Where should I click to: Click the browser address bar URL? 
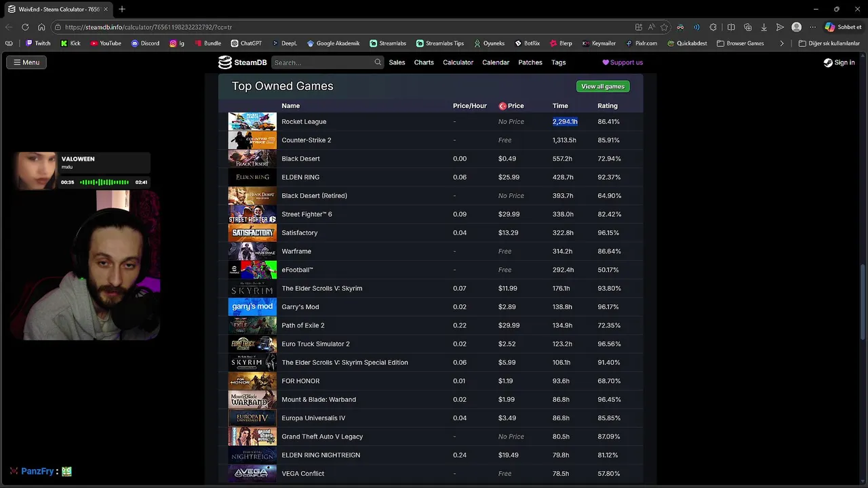click(149, 27)
